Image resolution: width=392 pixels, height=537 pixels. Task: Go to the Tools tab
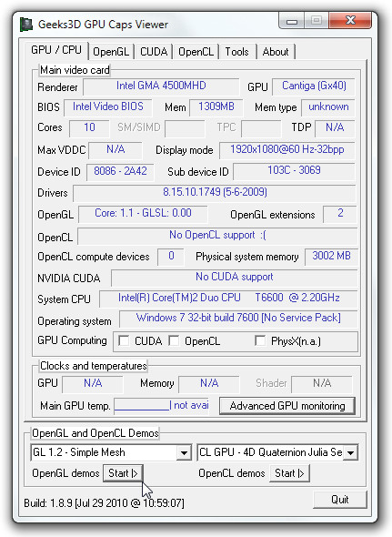[236, 52]
